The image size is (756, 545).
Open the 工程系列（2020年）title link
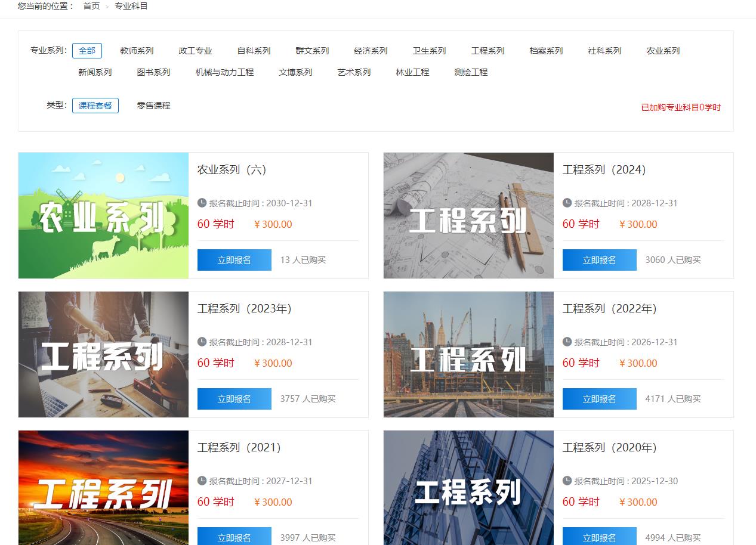pyautogui.click(x=609, y=448)
